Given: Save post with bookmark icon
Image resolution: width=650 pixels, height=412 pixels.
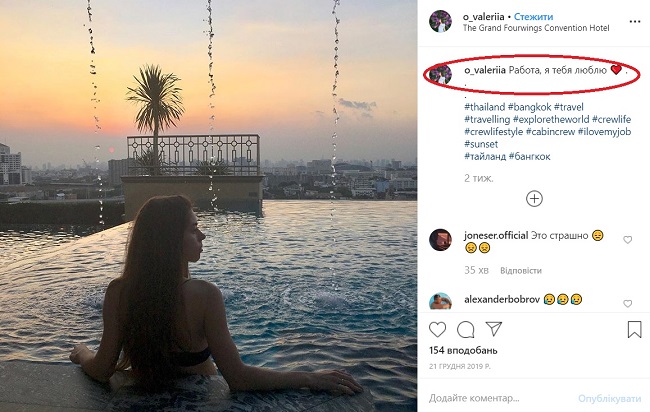Looking at the screenshot, I should pos(634,329).
